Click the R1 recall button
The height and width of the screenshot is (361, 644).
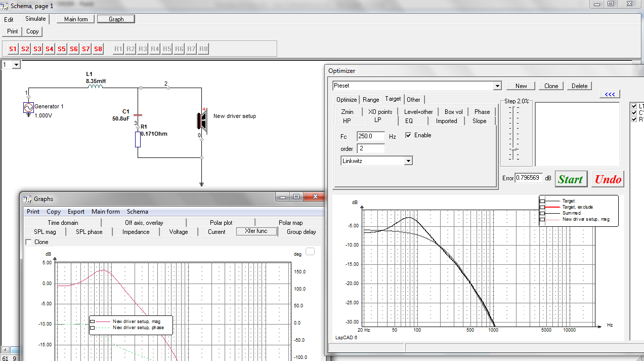pos(118,49)
